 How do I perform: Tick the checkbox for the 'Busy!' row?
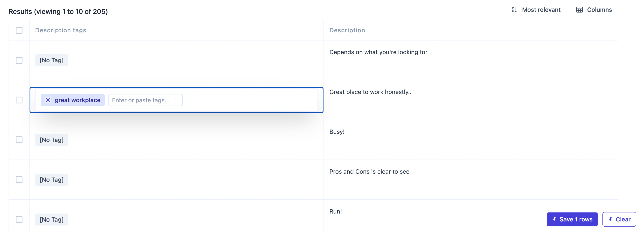pos(19,140)
